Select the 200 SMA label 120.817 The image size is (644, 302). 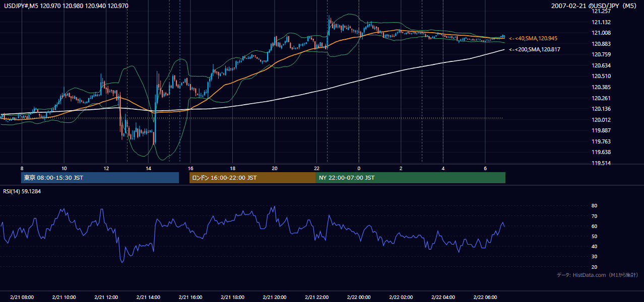(x=535, y=49)
